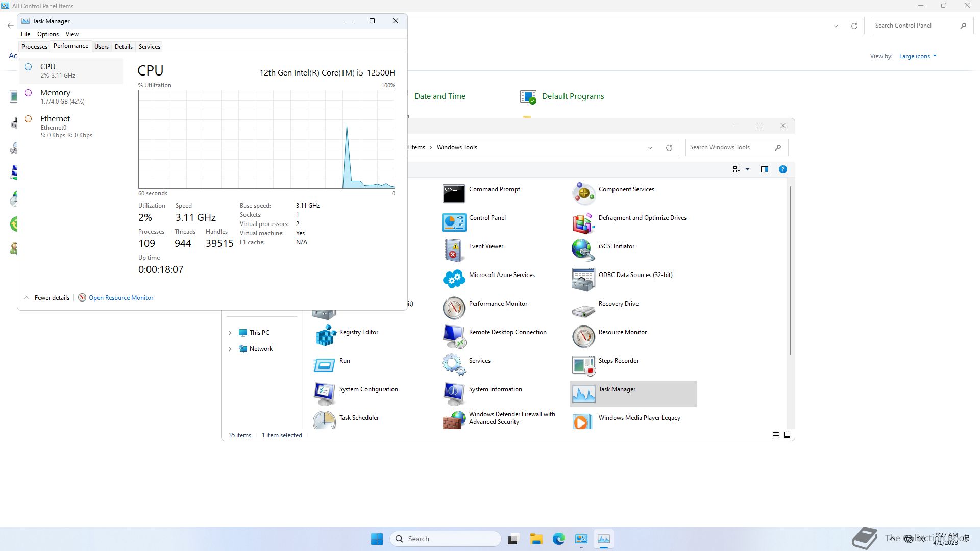
Task: Open the Task Manager File menu
Action: click(26, 34)
